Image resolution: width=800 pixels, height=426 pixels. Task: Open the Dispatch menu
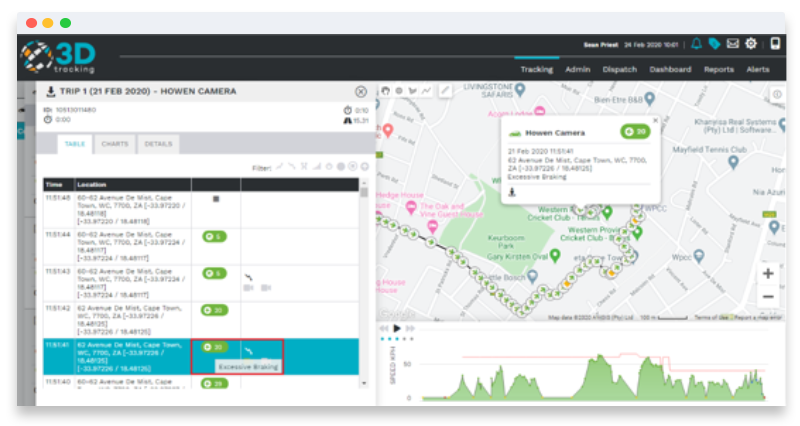620,70
